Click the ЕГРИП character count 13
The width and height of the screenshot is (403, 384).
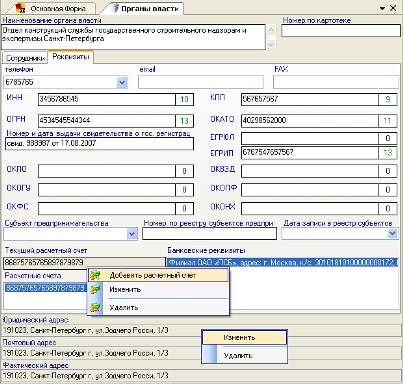pyautogui.click(x=388, y=153)
